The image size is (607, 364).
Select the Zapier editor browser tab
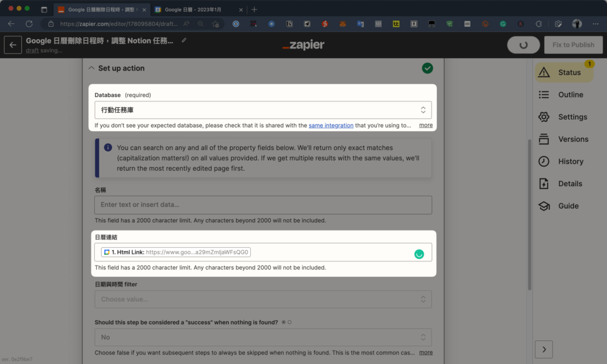[102, 9]
